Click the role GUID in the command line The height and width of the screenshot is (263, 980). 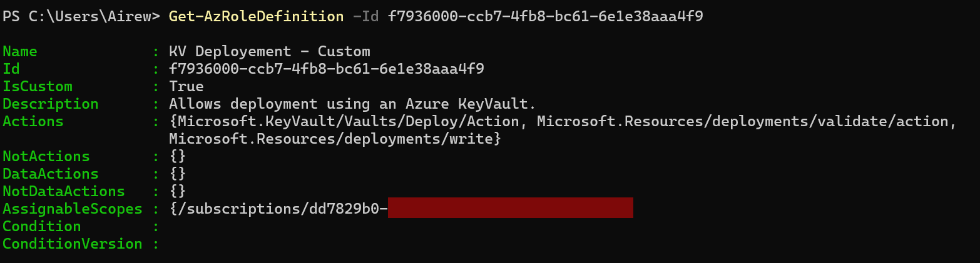[545, 16]
